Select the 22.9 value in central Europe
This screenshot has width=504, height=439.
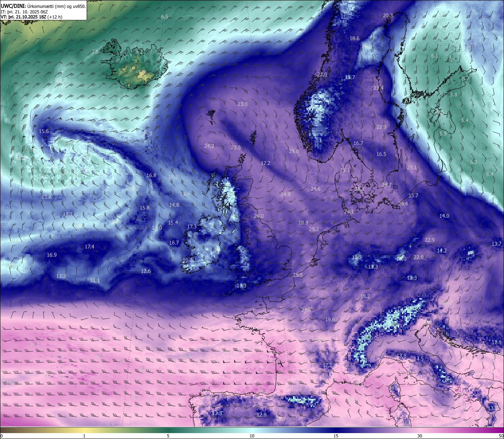[x=430, y=240]
